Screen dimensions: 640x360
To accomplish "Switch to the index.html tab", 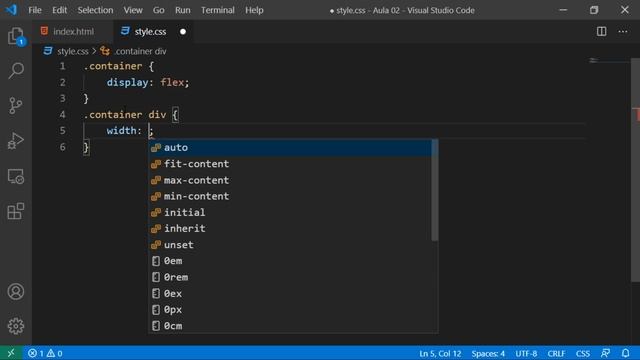I will click(73, 31).
